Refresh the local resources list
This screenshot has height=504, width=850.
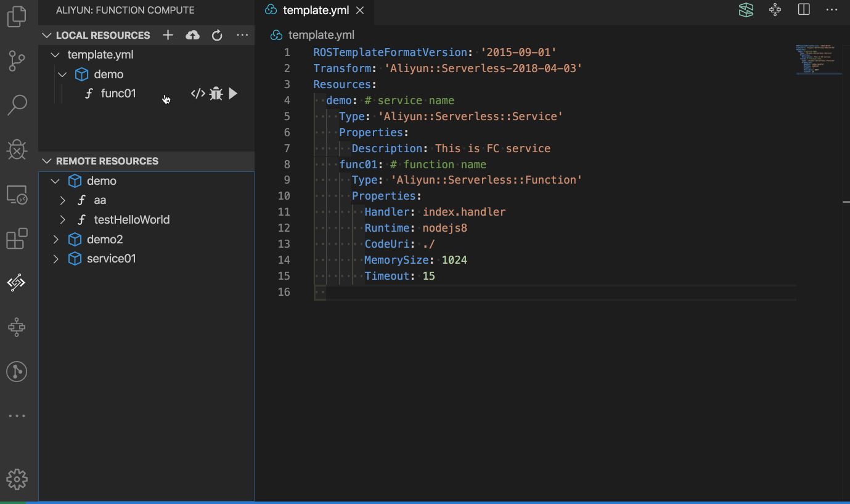[217, 35]
